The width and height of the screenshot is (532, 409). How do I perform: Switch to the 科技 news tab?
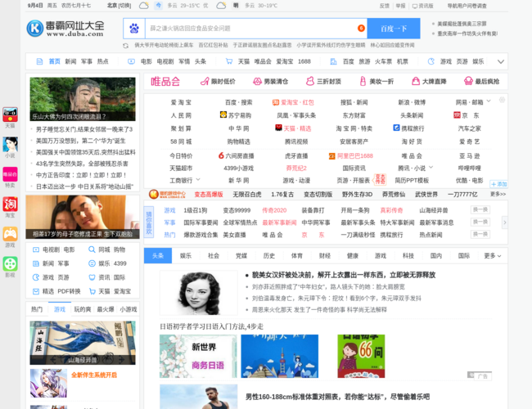(x=408, y=256)
